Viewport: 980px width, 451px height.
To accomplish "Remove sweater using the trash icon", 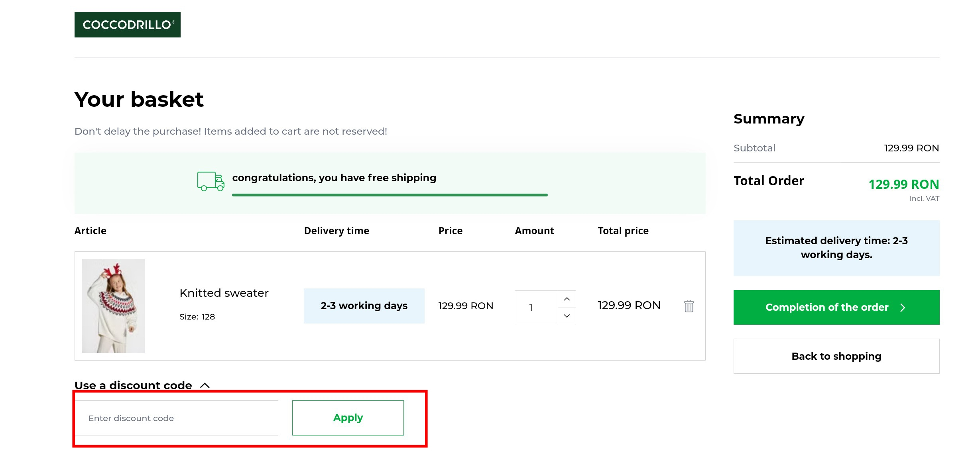I will (689, 306).
